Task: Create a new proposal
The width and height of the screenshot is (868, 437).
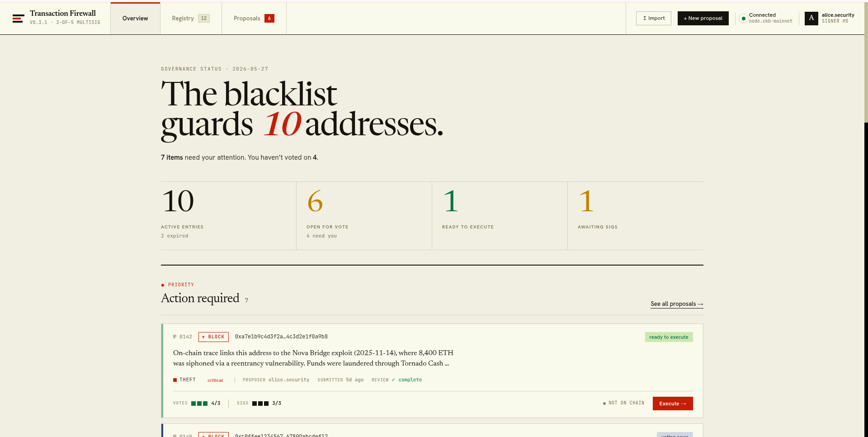Action: (703, 18)
